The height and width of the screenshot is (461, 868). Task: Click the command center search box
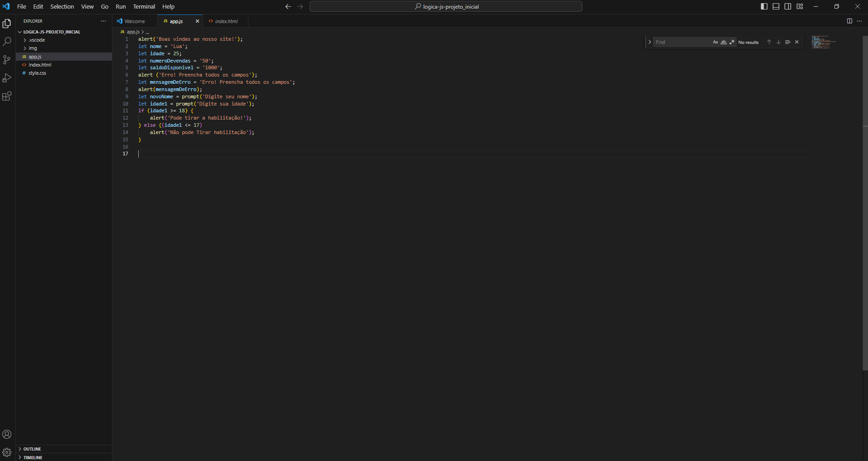click(446, 6)
